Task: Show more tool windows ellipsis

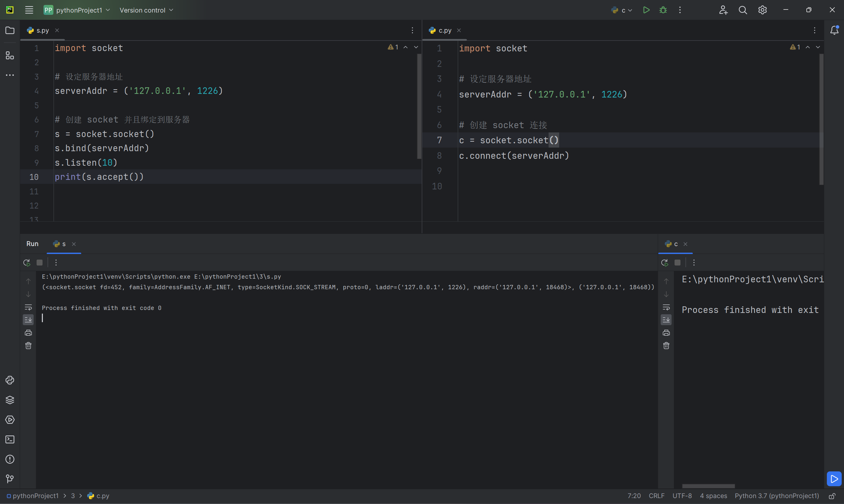Action: [10, 75]
